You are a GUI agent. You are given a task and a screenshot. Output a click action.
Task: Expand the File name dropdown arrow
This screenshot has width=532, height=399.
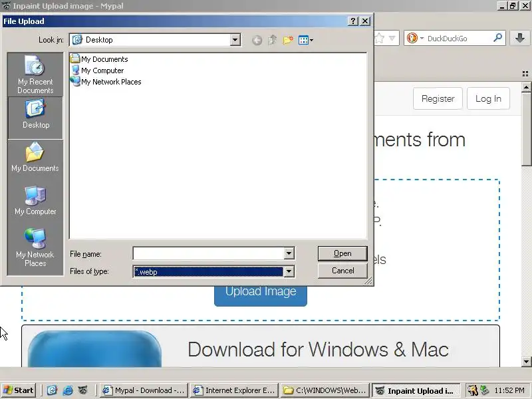(289, 253)
